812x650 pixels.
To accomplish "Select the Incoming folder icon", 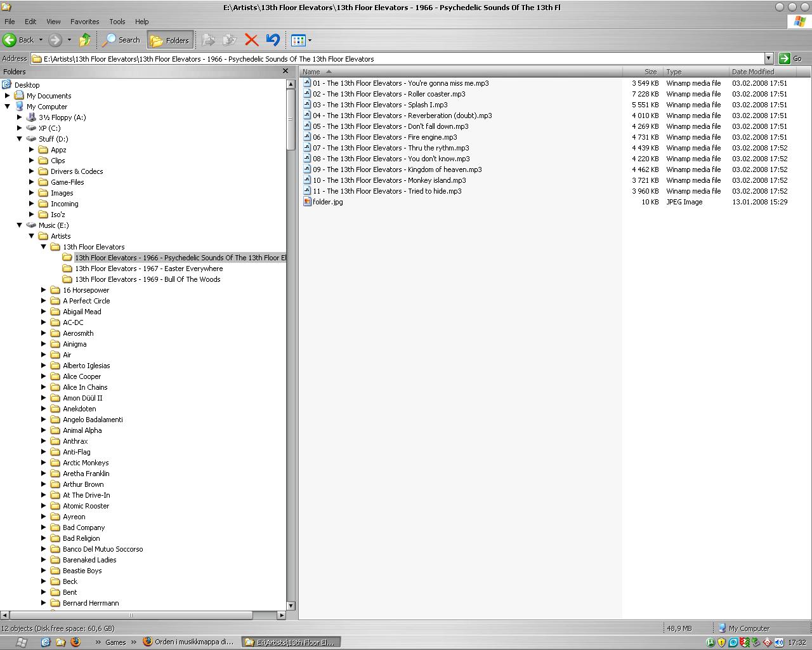I will (x=43, y=204).
